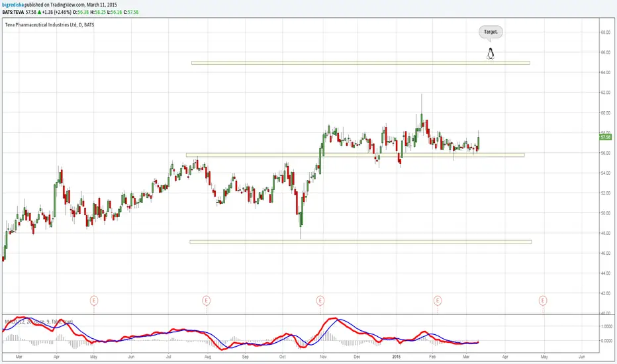Click the 66.00 price axis label
Image resolution: width=617 pixels, height=364 pixels.
pyautogui.click(x=606, y=52)
